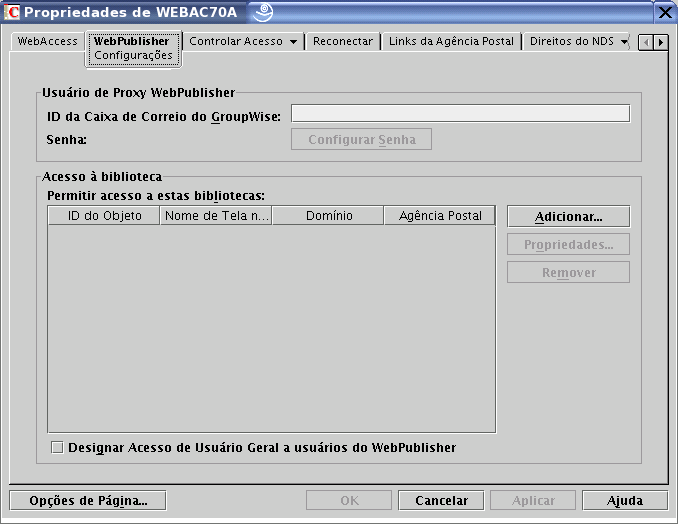The width and height of the screenshot is (678, 524).
Task: Select the WebPublisher Configurações tab
Action: coord(133,48)
